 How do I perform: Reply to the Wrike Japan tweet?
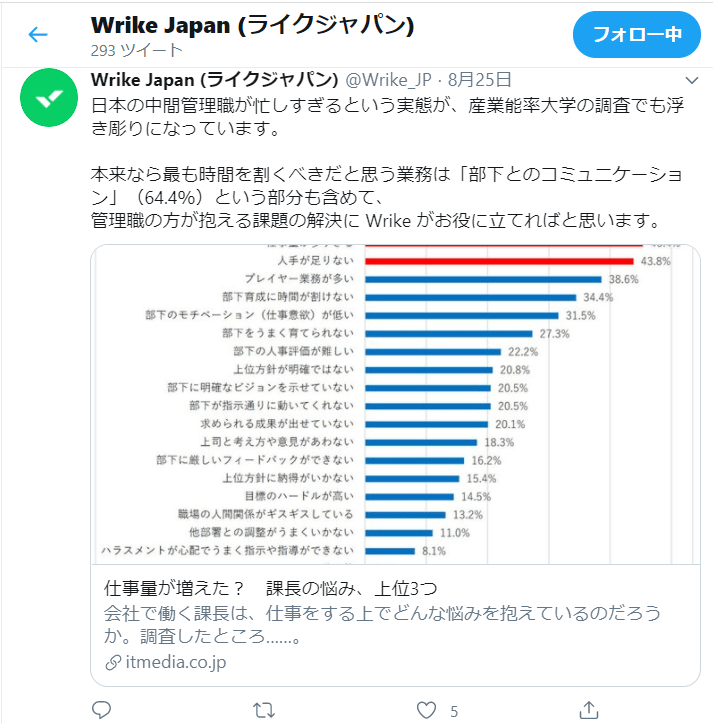pos(102,710)
